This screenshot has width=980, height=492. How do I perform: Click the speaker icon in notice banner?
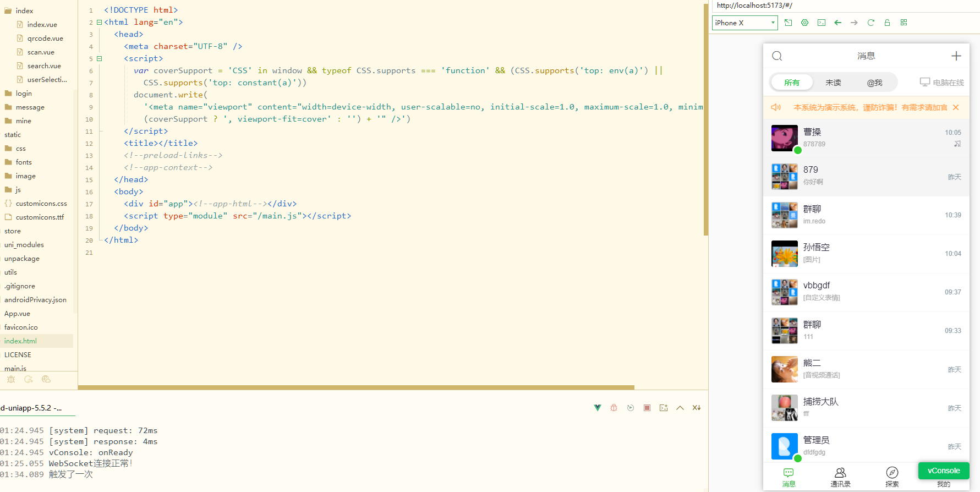[x=776, y=107]
